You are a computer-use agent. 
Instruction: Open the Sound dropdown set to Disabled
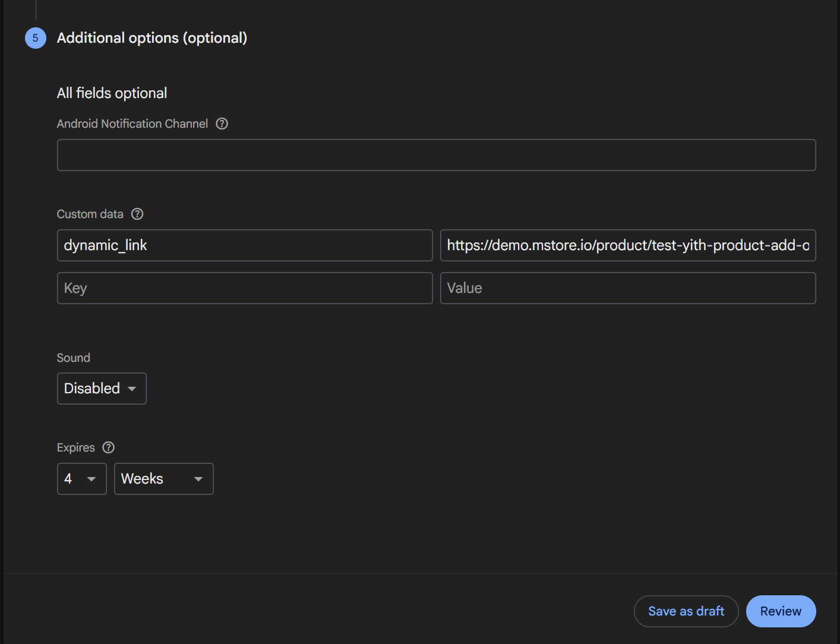102,389
